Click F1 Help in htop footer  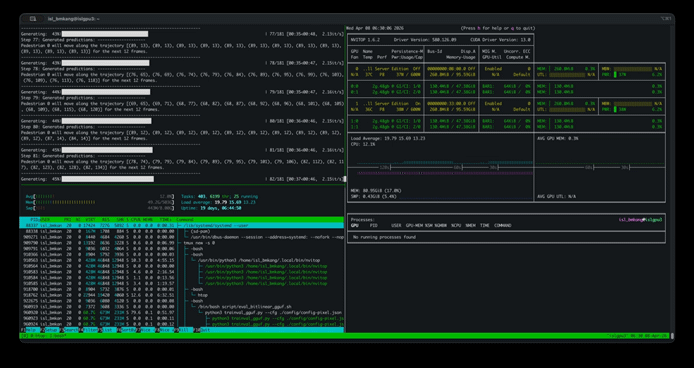tap(30, 330)
